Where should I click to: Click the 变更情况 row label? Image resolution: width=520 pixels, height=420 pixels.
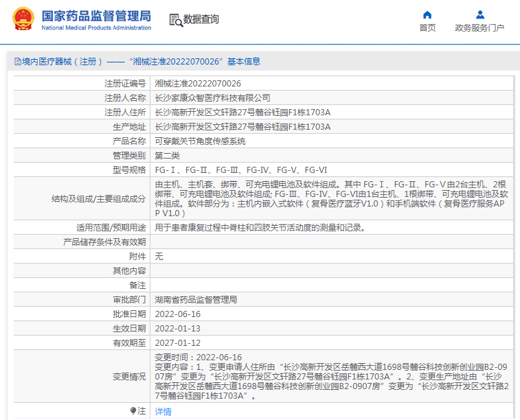click(x=129, y=377)
